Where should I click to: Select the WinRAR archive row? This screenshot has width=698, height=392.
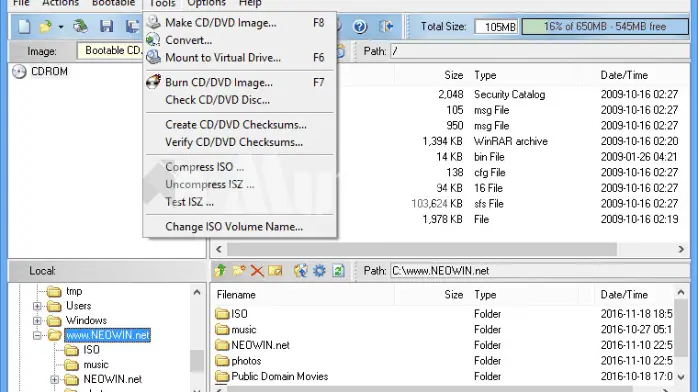click(x=512, y=141)
